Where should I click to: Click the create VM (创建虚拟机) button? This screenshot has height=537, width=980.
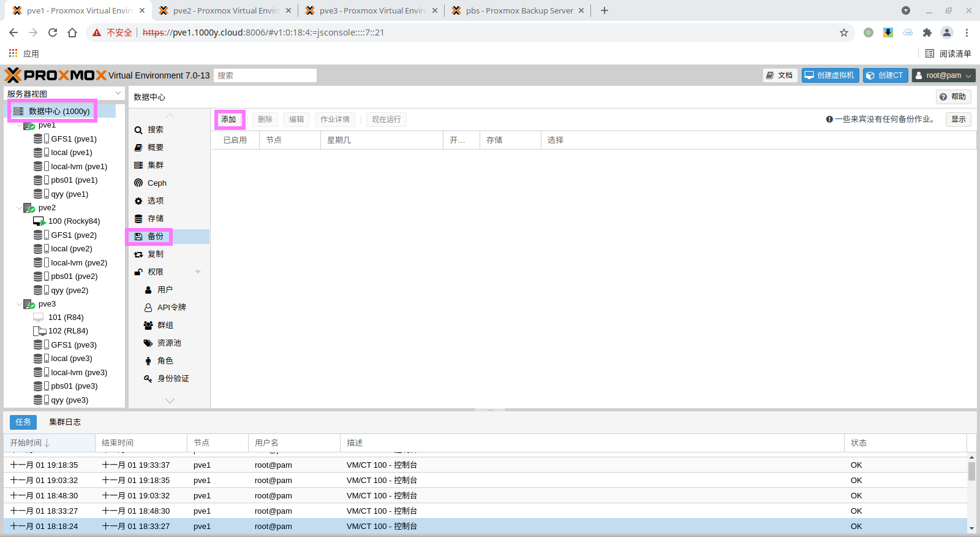click(x=830, y=75)
